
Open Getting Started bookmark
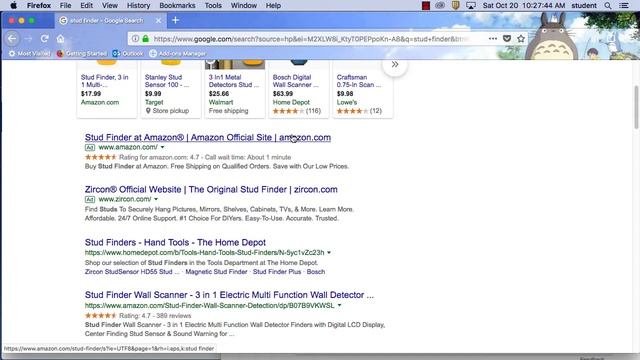pyautogui.click(x=82, y=53)
